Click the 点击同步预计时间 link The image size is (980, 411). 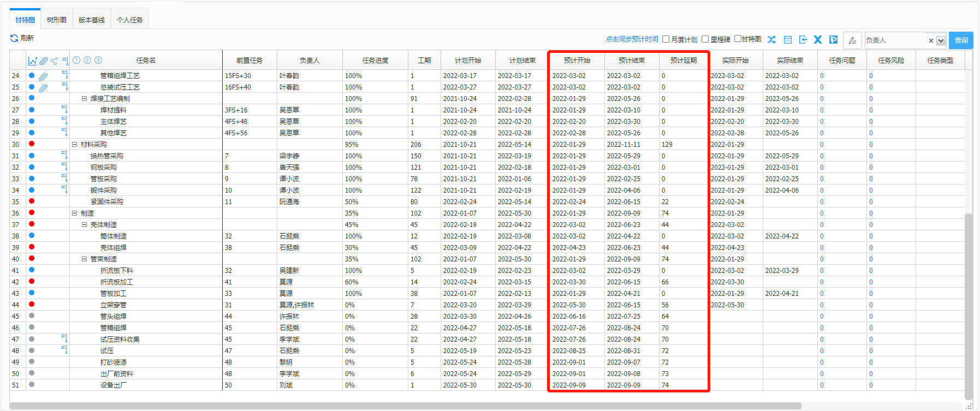coord(632,39)
